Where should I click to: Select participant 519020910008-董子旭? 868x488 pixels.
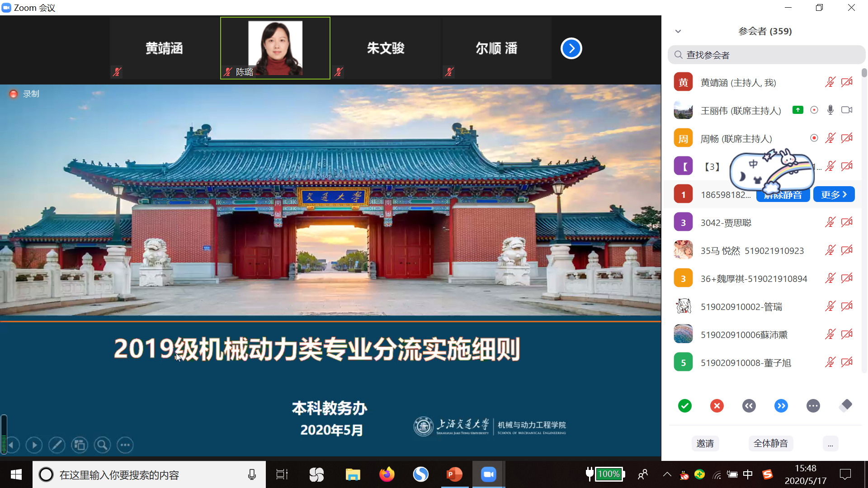point(745,363)
